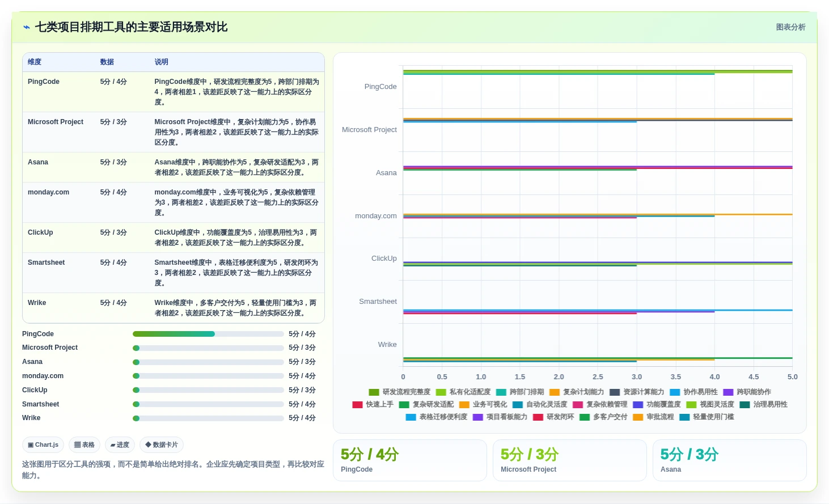The height and width of the screenshot is (504, 829).
Task: Click the Microsoft Project progress bar
Action: (x=208, y=348)
